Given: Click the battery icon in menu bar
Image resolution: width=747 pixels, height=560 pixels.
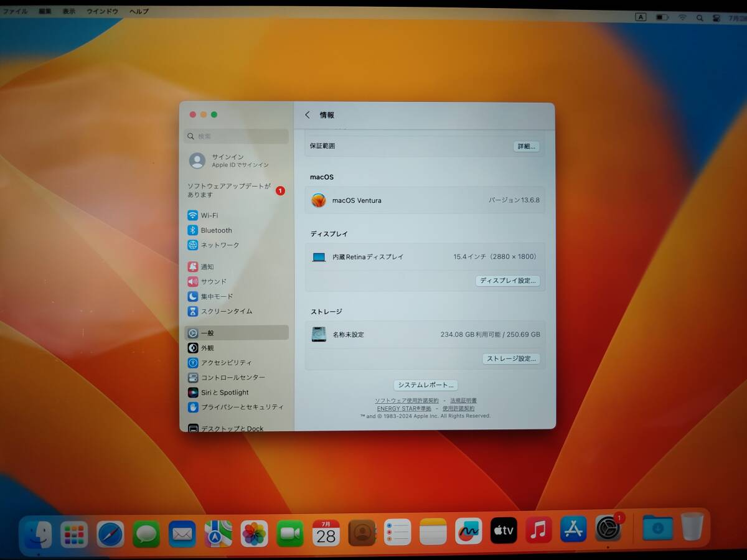Looking at the screenshot, I should click(662, 17).
